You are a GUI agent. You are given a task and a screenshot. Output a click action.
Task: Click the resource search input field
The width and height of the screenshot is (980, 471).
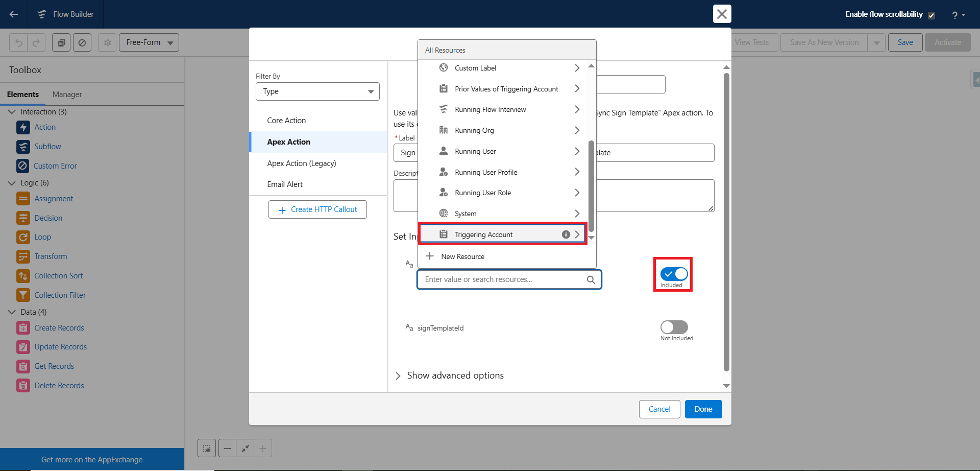tap(503, 280)
